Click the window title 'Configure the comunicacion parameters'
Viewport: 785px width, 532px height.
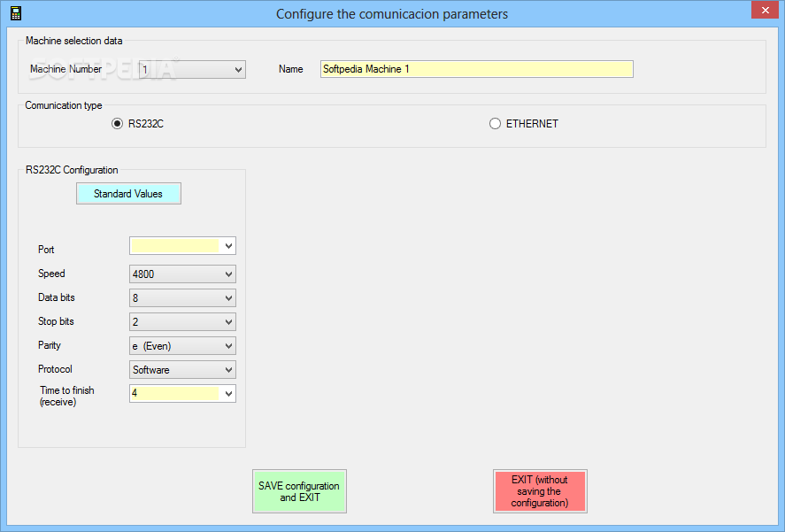392,14
